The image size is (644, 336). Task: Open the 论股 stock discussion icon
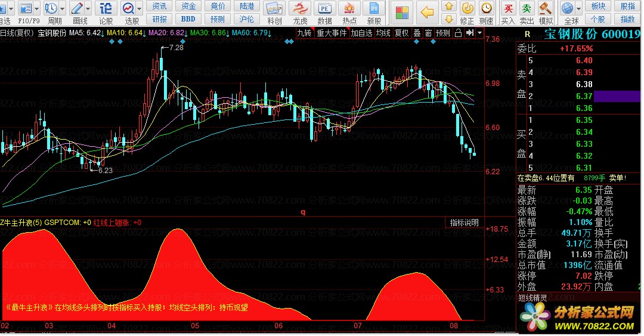(106, 8)
